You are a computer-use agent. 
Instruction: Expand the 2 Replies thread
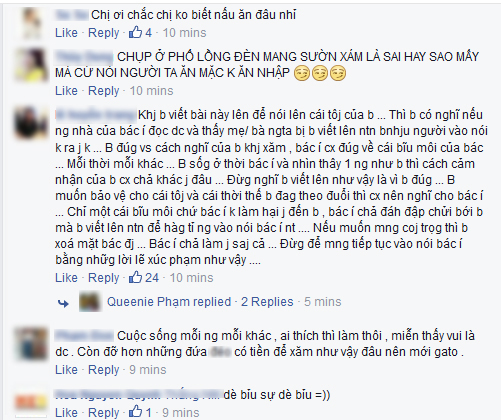pos(267,302)
